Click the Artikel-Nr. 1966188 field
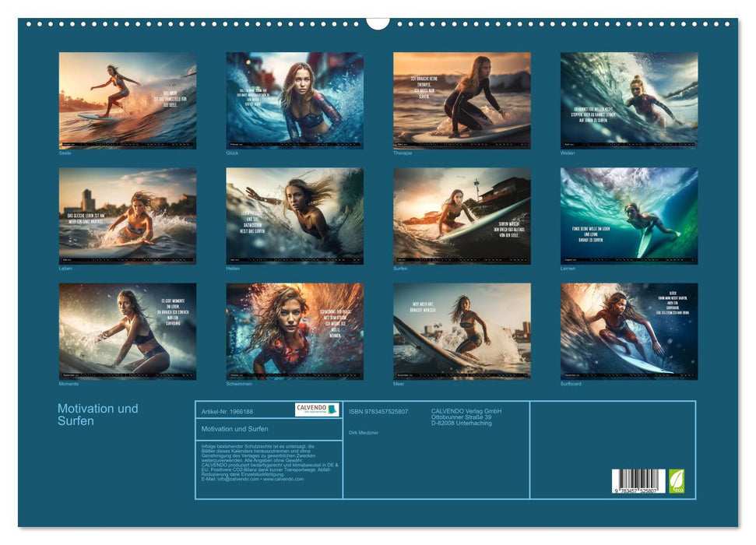This screenshot has height=545, width=756. point(227,411)
